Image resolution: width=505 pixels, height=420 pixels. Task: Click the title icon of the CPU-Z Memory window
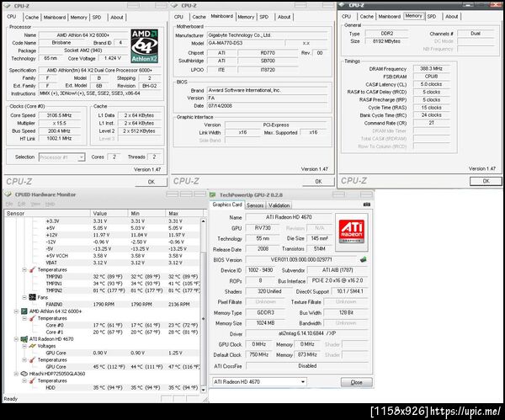click(x=342, y=5)
